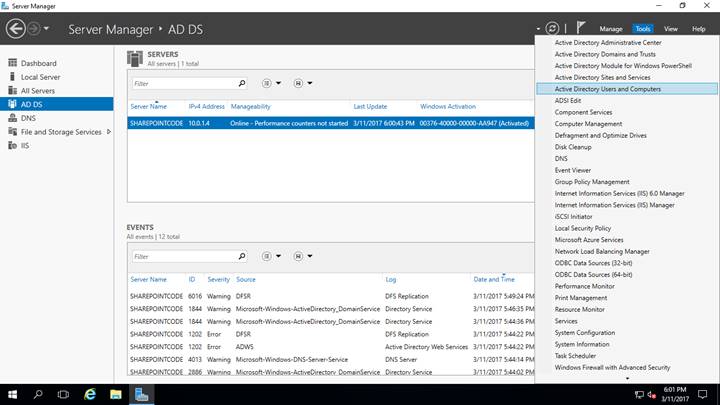This screenshot has width=720, height=405.
Task: Click Server Manager taskbar icon
Action: point(141,394)
